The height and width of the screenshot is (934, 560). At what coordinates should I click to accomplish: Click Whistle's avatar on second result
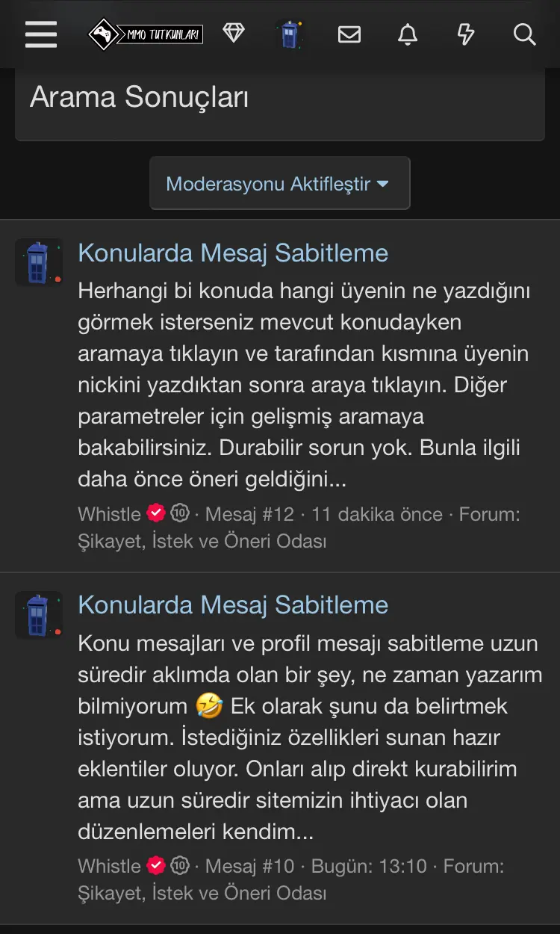(x=39, y=614)
